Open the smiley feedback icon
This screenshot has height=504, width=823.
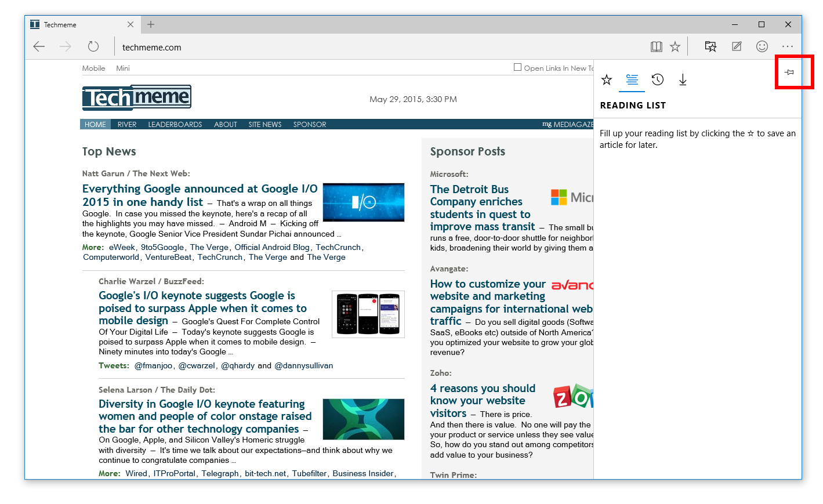(x=762, y=46)
